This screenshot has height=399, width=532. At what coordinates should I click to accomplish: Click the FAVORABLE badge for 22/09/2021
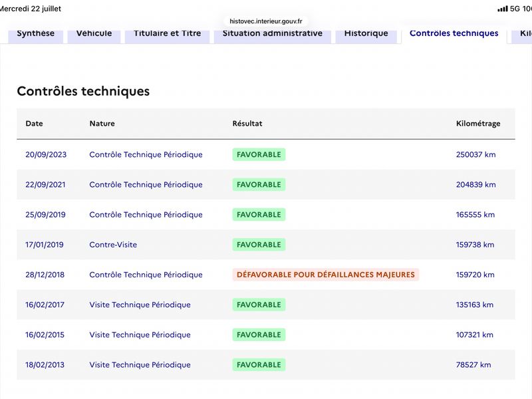259,185
